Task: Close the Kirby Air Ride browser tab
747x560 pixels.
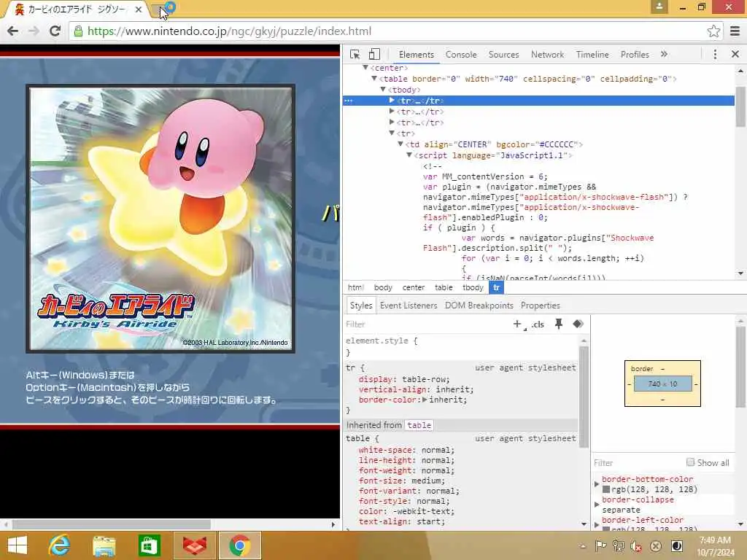Action: tap(138, 9)
